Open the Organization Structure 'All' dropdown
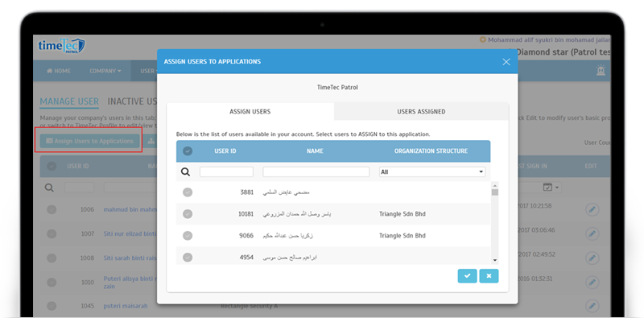Image resolution: width=644 pixels, height=318 pixels. pos(432,171)
